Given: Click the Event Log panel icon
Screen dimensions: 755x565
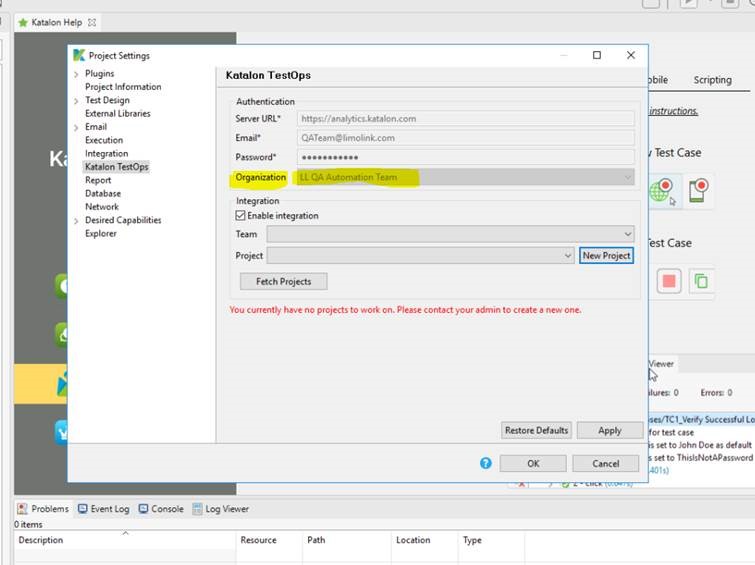Looking at the screenshot, I should (x=83, y=509).
